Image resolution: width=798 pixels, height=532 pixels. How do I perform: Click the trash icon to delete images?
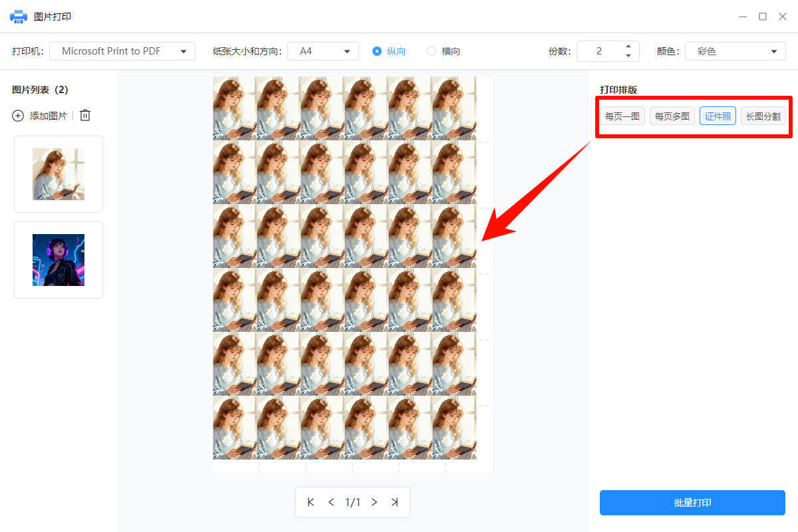(84, 114)
